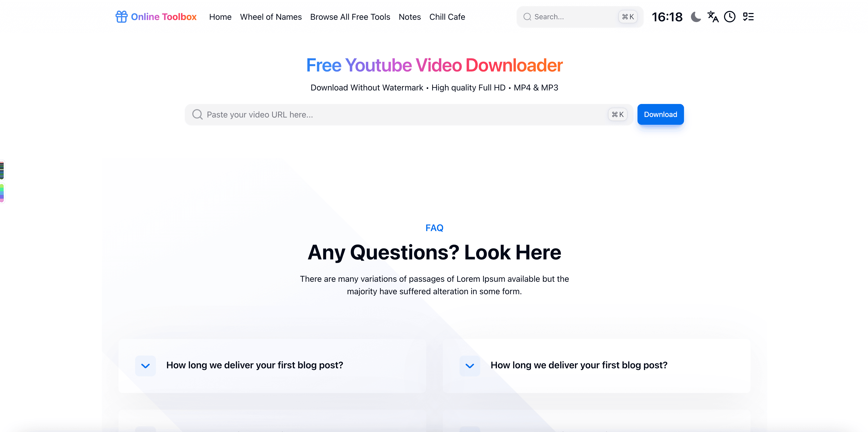Expand the right FAQ blog post question chevron
This screenshot has height=432, width=868.
coord(470,366)
